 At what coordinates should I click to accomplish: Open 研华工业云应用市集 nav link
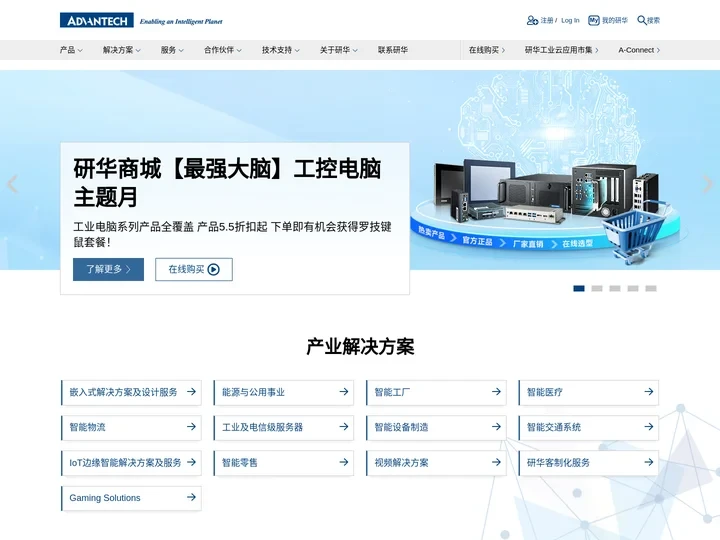point(562,50)
